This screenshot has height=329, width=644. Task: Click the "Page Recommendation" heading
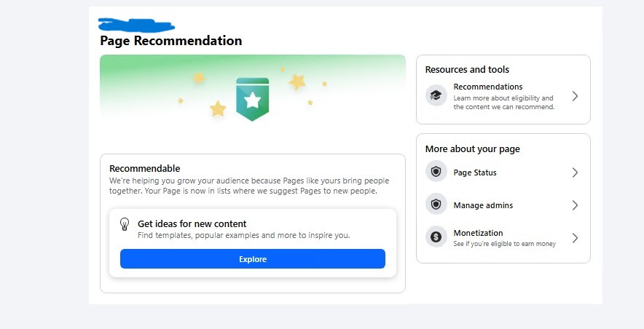(170, 41)
